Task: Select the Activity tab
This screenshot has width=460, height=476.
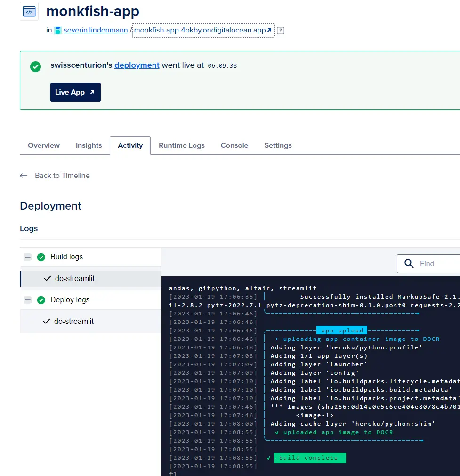Action: pyautogui.click(x=130, y=145)
